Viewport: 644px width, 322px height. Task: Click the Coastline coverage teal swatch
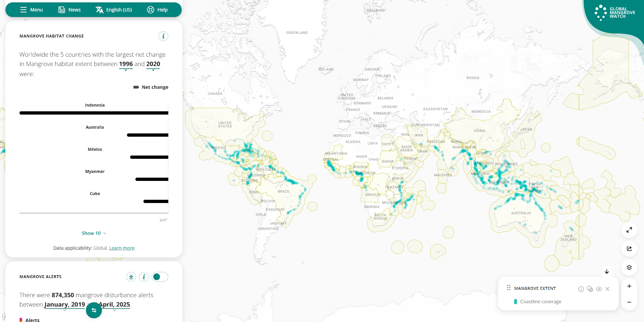pyautogui.click(x=516, y=301)
